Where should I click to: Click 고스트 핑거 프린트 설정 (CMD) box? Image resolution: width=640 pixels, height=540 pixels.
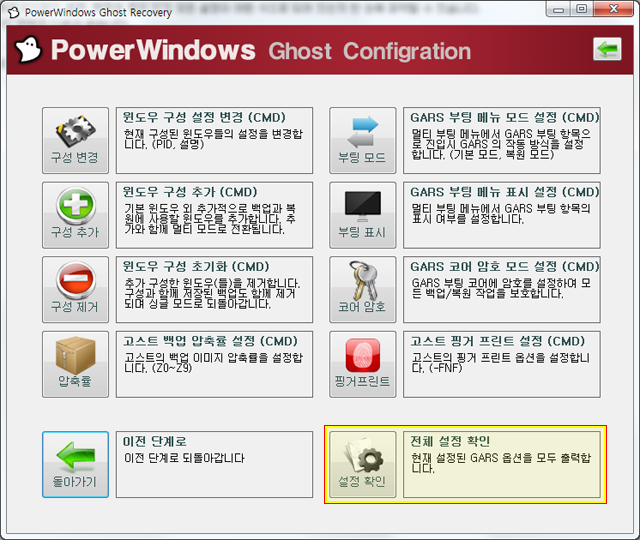tap(502, 364)
